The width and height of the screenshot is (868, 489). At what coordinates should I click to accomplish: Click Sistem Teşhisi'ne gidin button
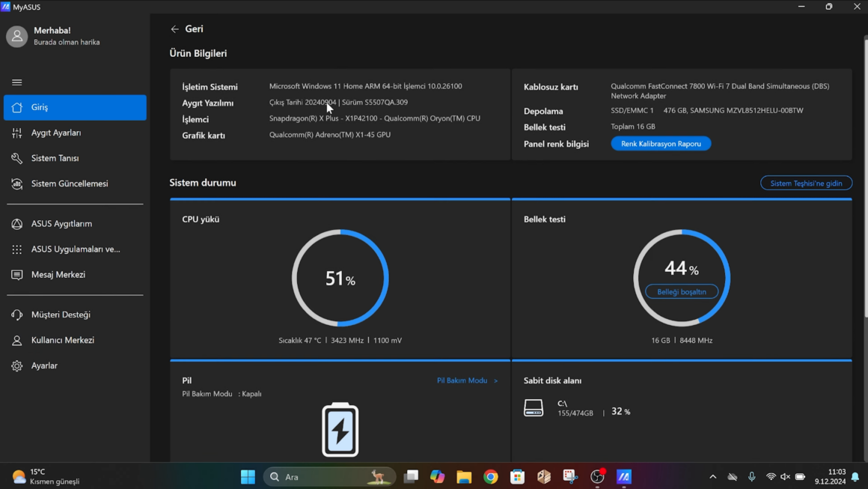coord(806,183)
